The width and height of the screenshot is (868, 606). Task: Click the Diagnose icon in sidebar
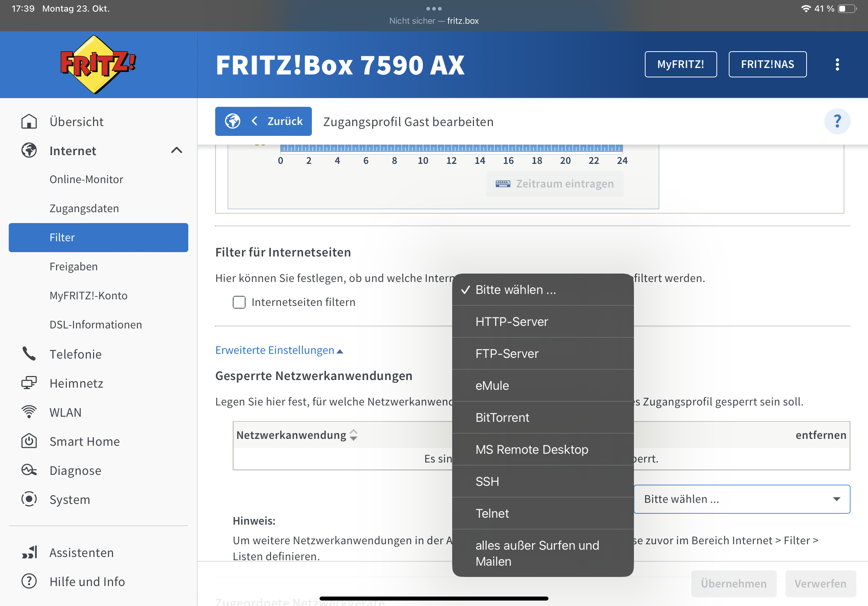(29, 470)
